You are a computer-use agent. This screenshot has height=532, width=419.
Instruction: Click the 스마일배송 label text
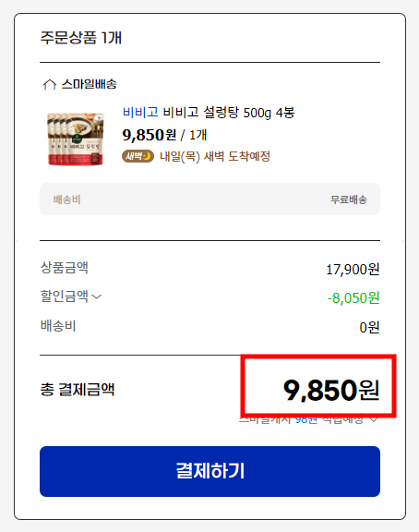tap(90, 84)
